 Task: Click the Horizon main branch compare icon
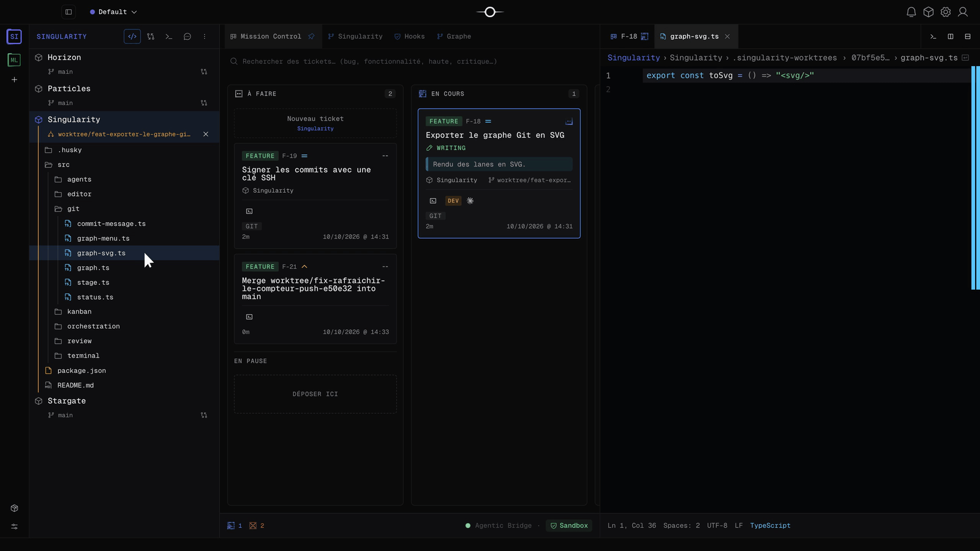[x=204, y=72]
